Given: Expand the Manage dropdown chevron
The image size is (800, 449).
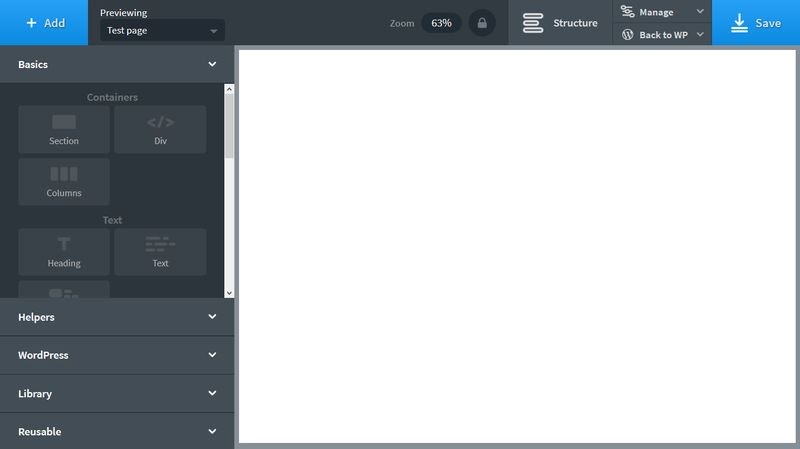Looking at the screenshot, I should click(700, 11).
